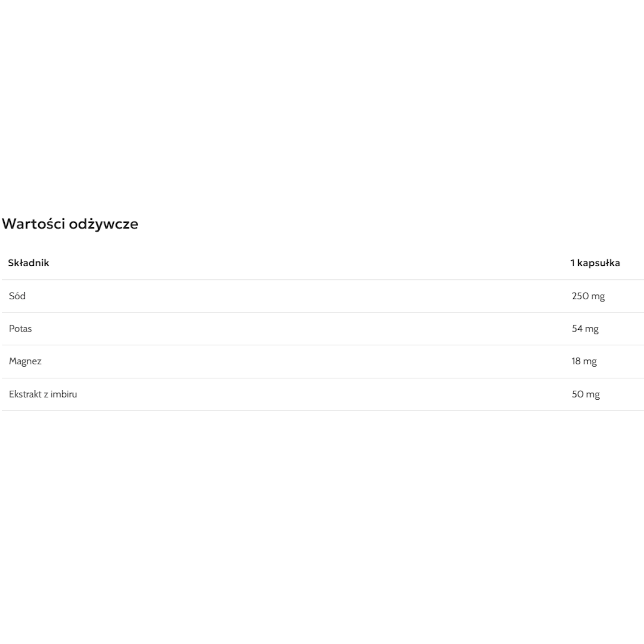Click the "kapsułka" column header word
Image resolution: width=644 pixels, height=644 pixels.
point(598,263)
